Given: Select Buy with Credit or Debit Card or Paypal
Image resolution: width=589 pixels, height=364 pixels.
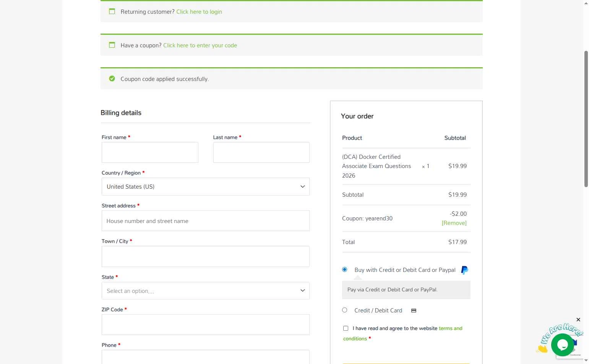Looking at the screenshot, I should tap(344, 270).
